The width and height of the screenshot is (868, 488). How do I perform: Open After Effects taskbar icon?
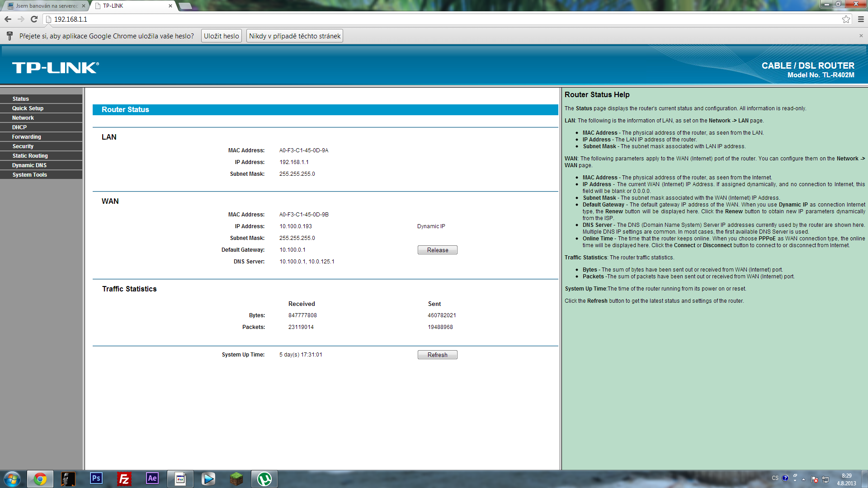click(152, 479)
